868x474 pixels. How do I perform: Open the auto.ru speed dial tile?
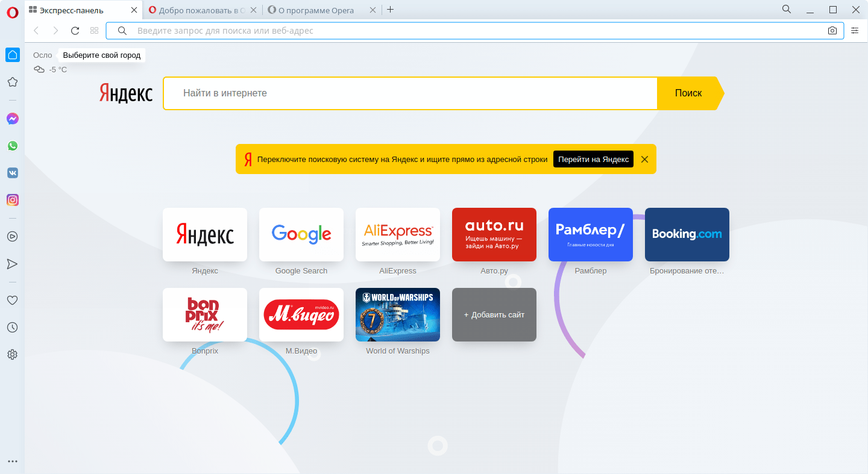[x=494, y=234]
